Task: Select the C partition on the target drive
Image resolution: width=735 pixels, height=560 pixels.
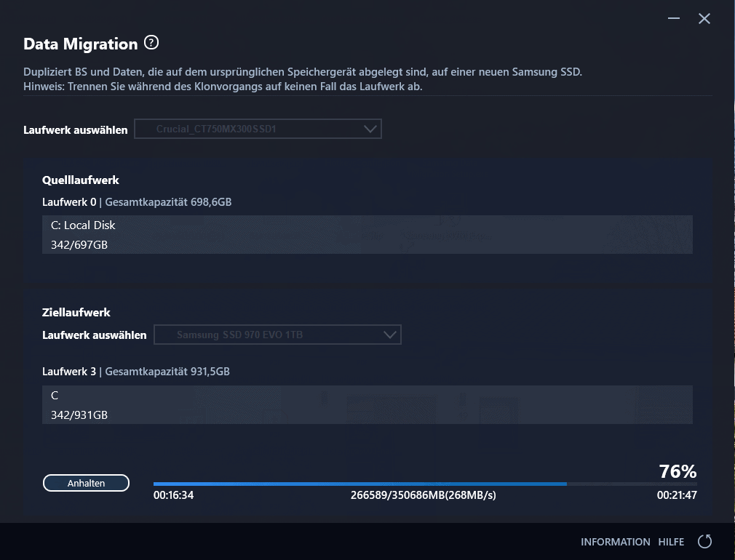Action: click(367, 405)
